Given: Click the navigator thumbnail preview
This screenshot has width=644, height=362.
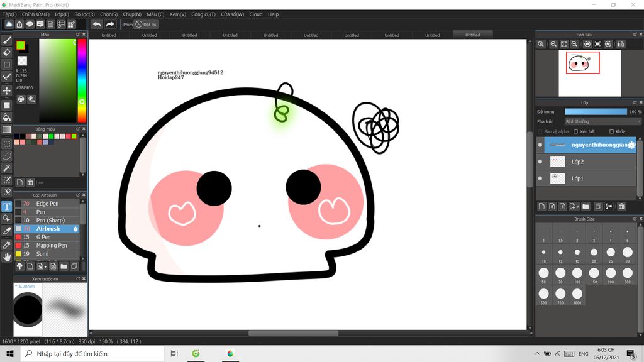Looking at the screenshot, I should (589, 73).
